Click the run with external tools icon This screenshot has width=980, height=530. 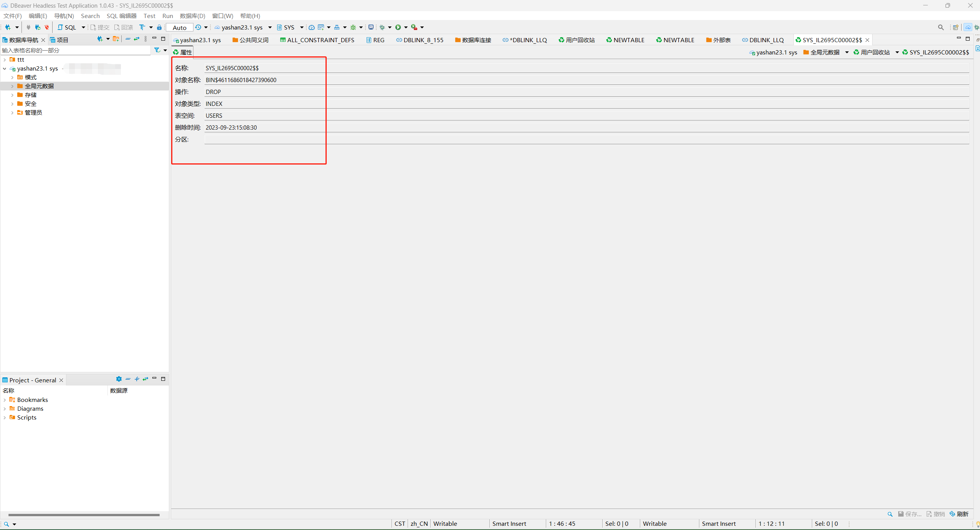coord(414,27)
